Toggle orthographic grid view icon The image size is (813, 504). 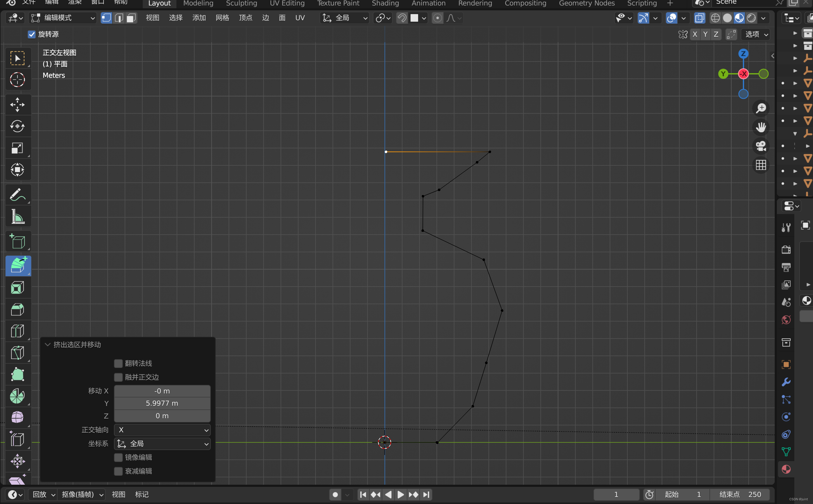click(761, 165)
